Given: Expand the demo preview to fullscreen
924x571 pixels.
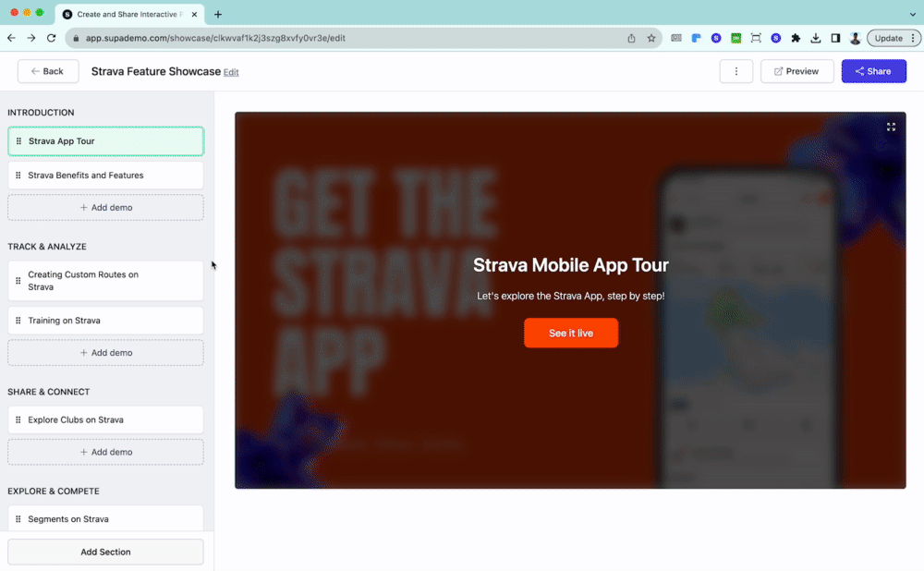Looking at the screenshot, I should (891, 127).
